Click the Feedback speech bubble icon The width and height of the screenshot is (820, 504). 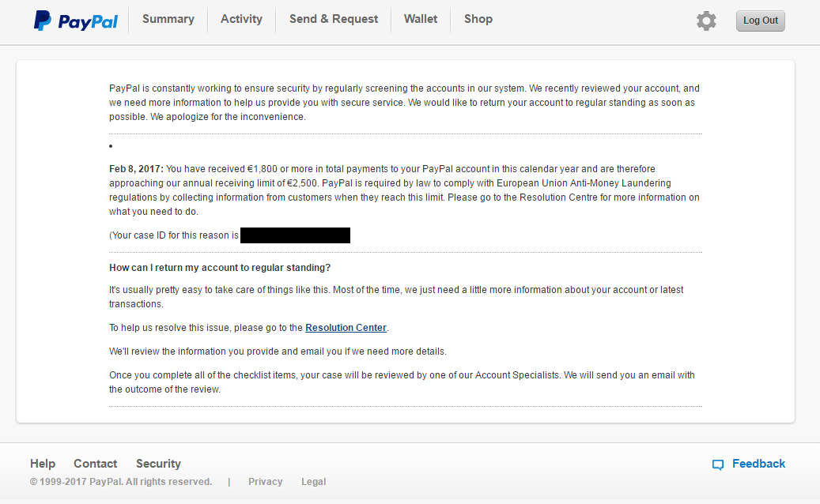coord(718,465)
